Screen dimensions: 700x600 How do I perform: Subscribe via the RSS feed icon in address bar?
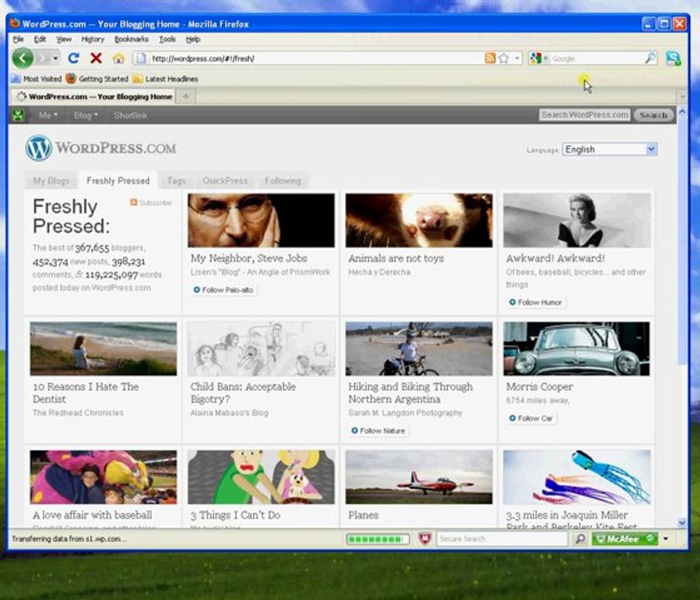[x=490, y=58]
